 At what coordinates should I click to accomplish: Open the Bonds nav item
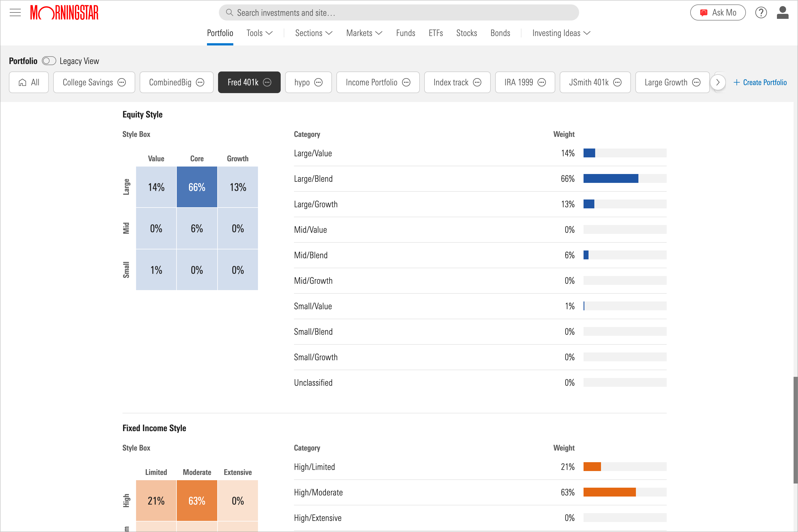pyautogui.click(x=500, y=33)
